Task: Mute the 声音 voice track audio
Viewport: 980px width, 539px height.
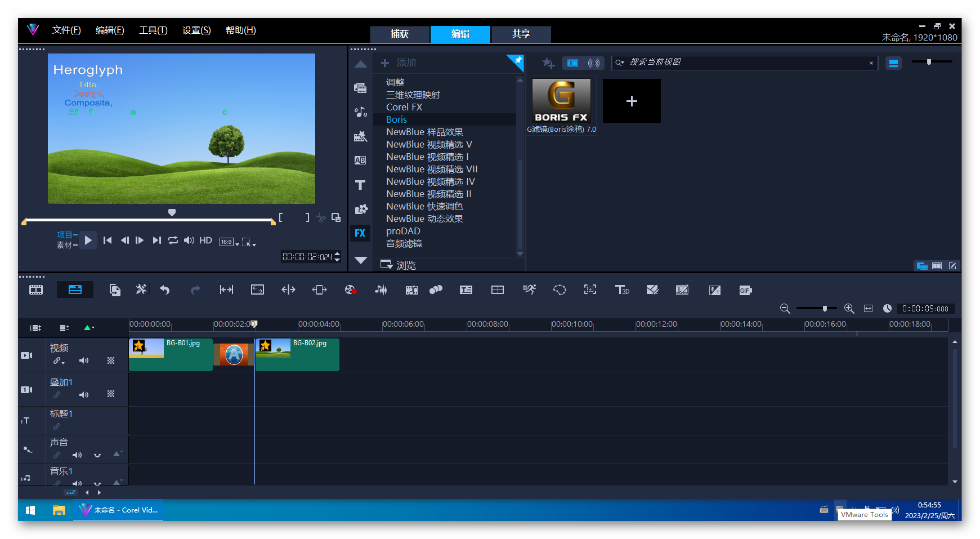Action: coord(77,455)
